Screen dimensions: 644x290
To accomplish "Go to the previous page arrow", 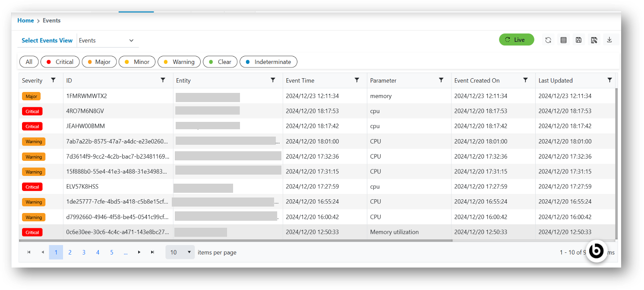I will pos(43,252).
